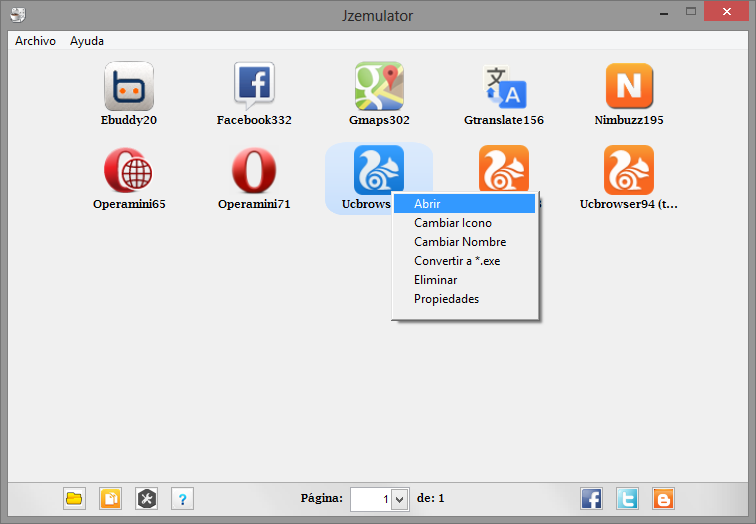
Task: Click the Gmaps302 label text
Action: point(379,120)
